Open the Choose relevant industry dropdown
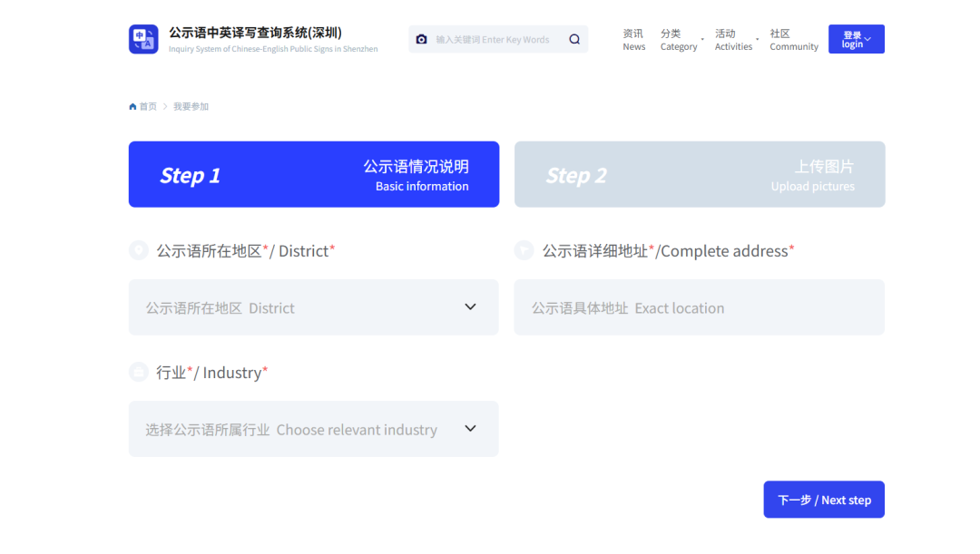The image size is (980, 554). tap(313, 429)
